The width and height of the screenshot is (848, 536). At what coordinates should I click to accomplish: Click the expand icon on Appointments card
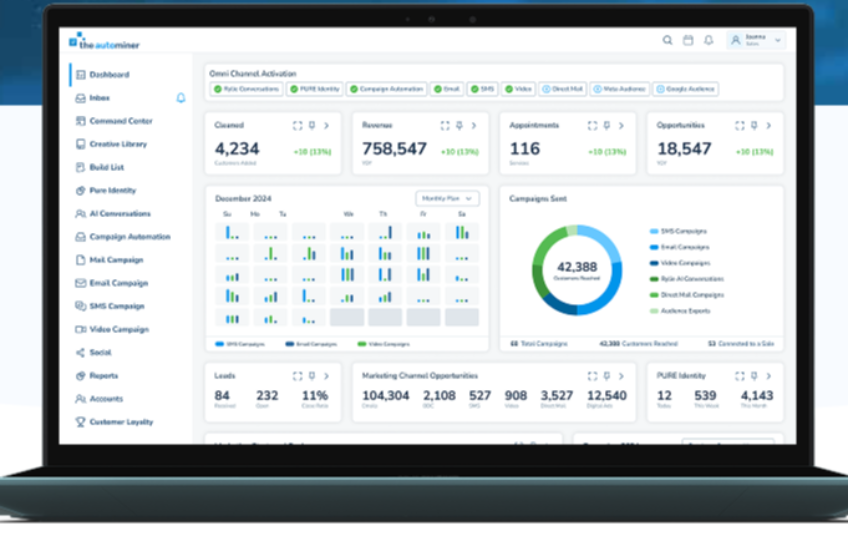[x=592, y=126]
